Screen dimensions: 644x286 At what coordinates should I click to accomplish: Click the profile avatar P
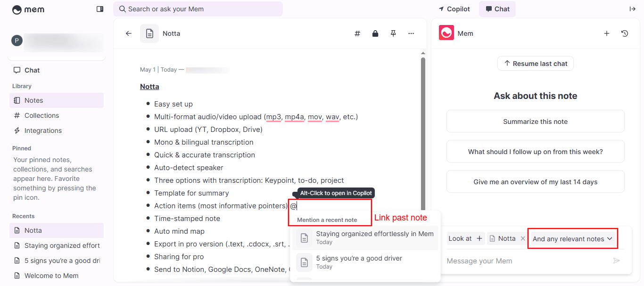pos(17,41)
